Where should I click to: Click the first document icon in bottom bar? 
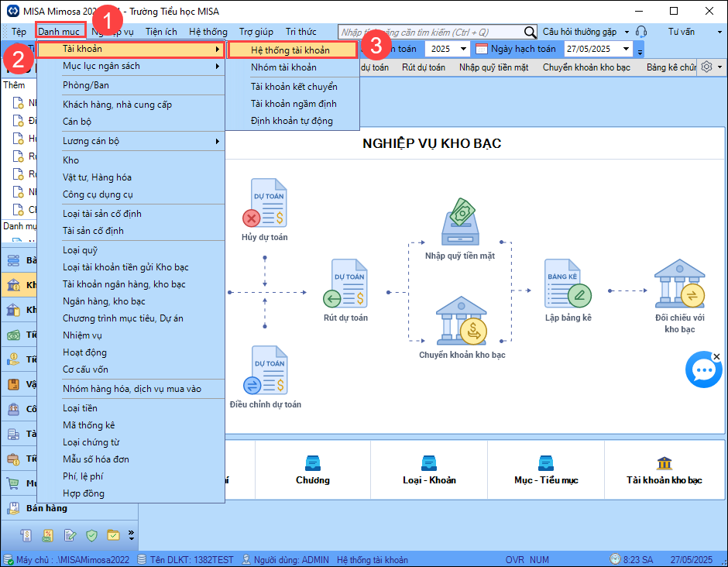pos(26,535)
